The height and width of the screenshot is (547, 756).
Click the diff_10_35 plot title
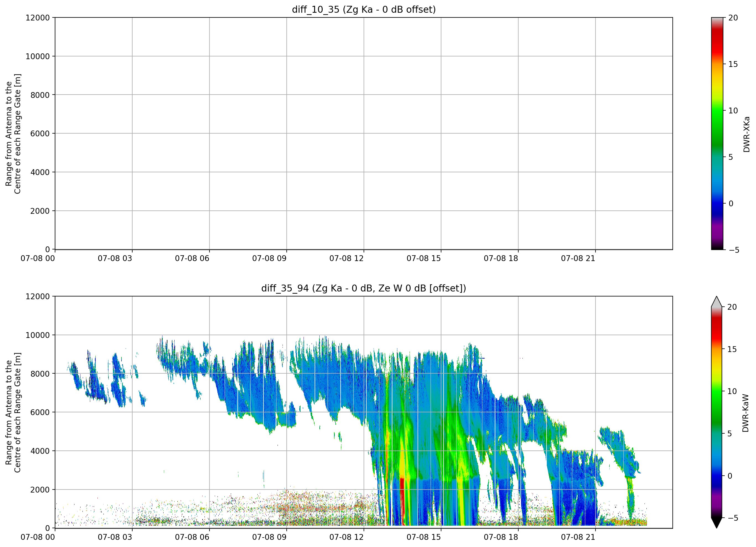(364, 9)
